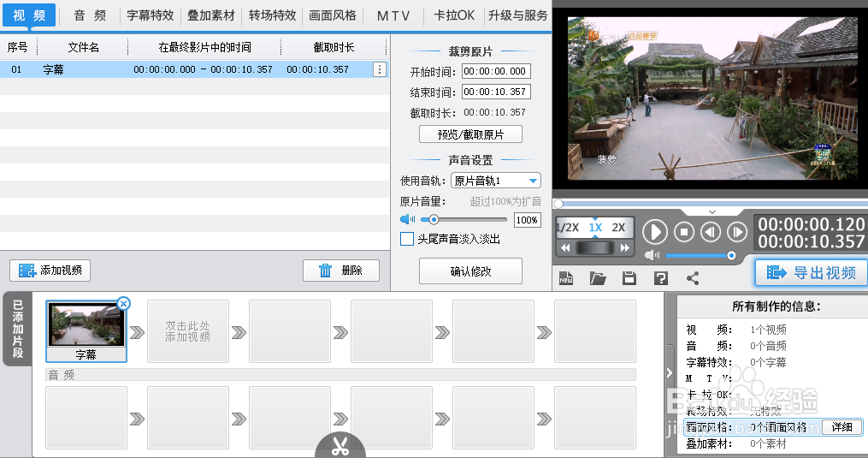The height and width of the screenshot is (458, 868).
Task: Click the rewind double-arrow icon
Action: 565,248
